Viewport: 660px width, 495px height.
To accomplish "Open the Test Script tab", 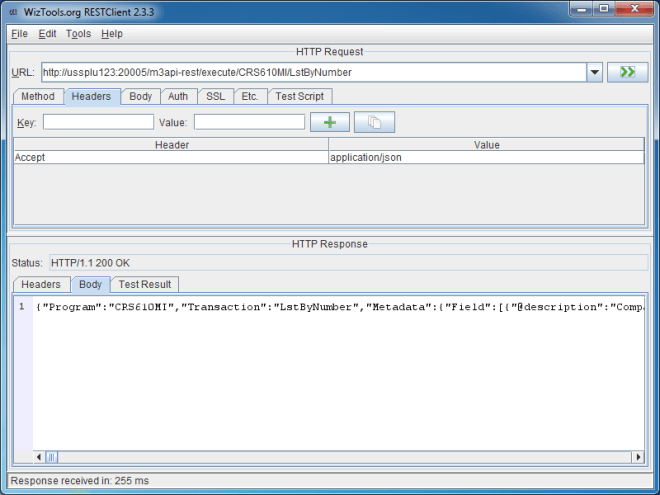I will pyautogui.click(x=300, y=97).
